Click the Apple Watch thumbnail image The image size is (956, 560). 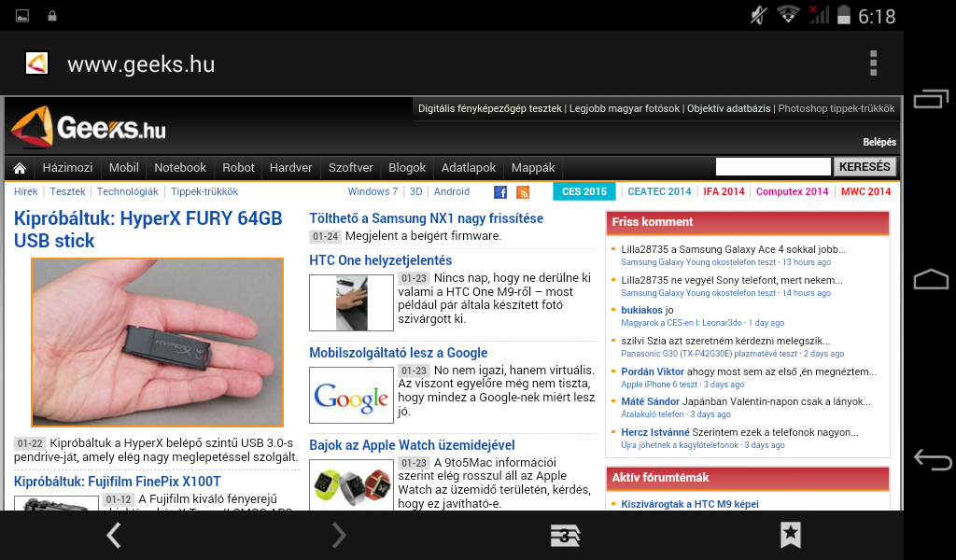(x=351, y=485)
